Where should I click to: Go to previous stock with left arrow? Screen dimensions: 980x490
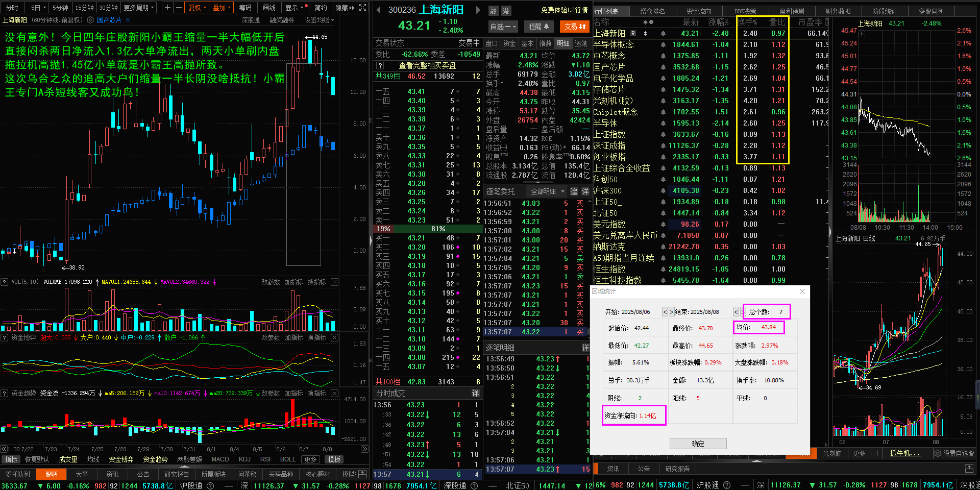tap(379, 10)
